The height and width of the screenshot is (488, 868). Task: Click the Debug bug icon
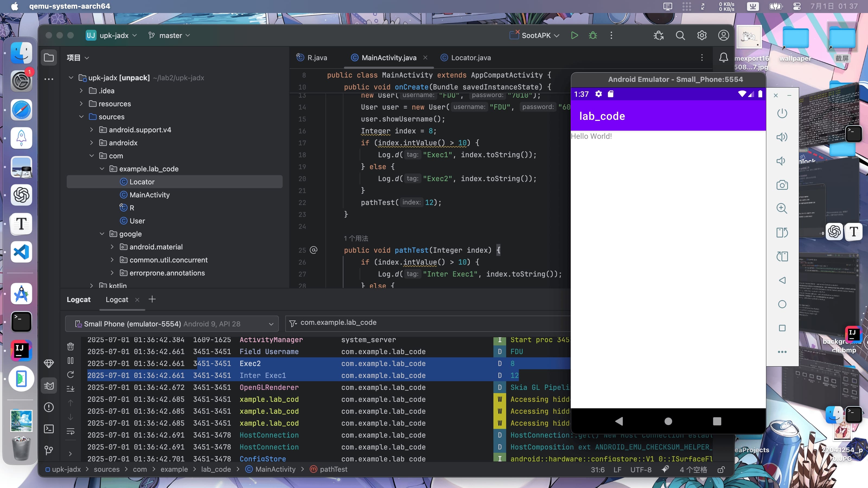point(593,35)
